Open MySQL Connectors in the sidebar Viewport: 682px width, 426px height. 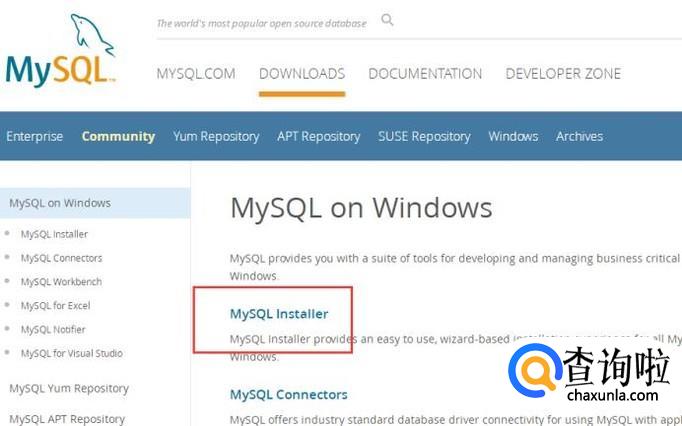point(61,258)
